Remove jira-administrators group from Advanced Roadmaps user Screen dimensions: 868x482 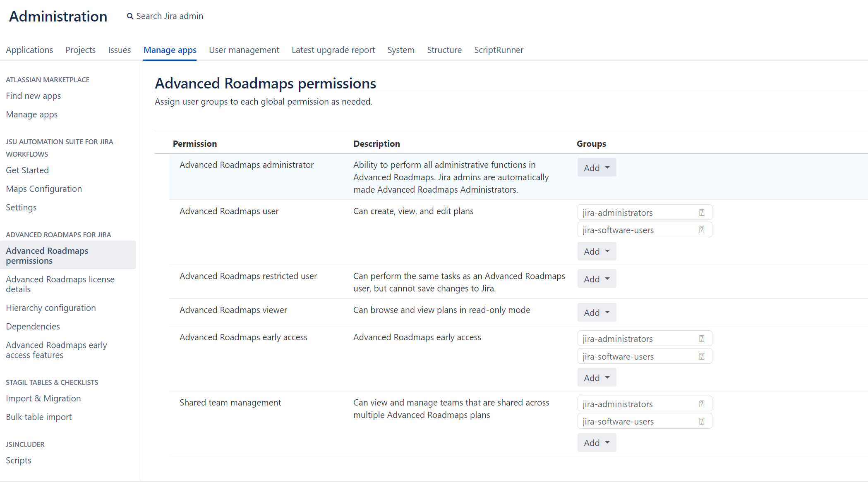coord(702,212)
